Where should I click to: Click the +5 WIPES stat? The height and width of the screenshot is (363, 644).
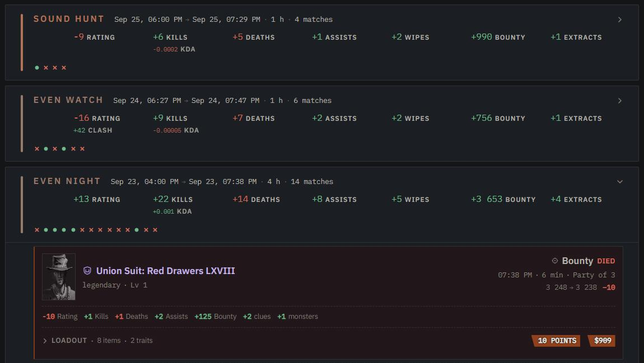[x=410, y=199]
